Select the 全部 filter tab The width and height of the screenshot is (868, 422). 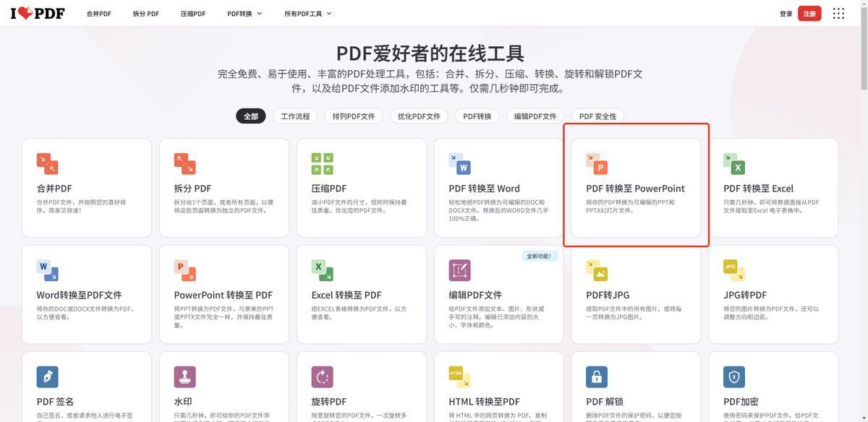[x=250, y=116]
